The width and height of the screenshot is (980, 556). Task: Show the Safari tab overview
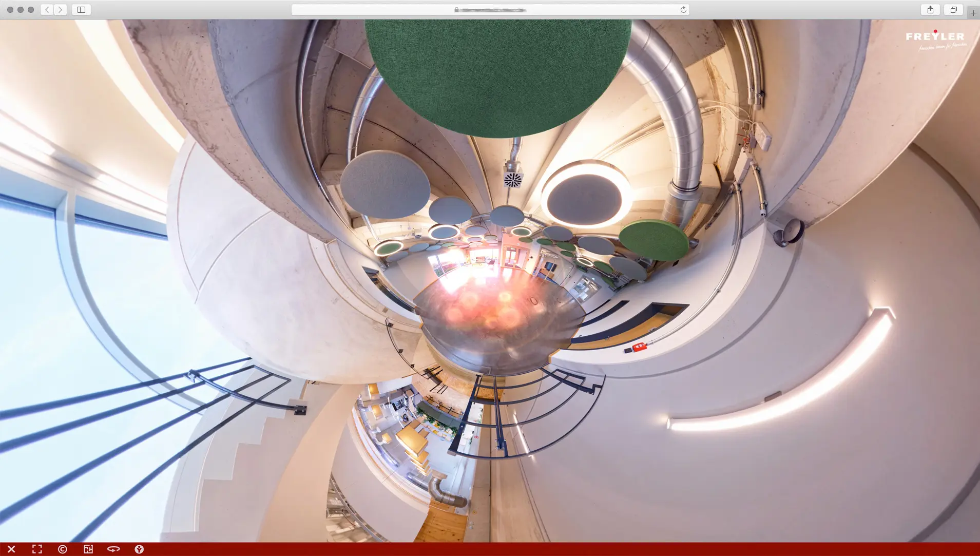[x=953, y=10]
